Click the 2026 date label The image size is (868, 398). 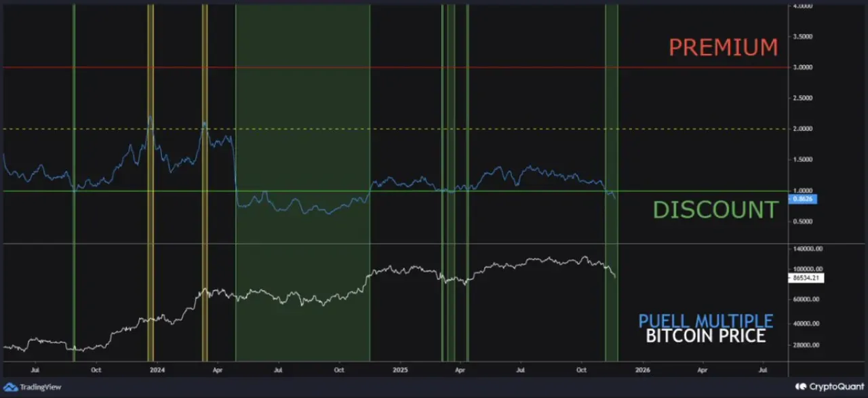coord(643,370)
